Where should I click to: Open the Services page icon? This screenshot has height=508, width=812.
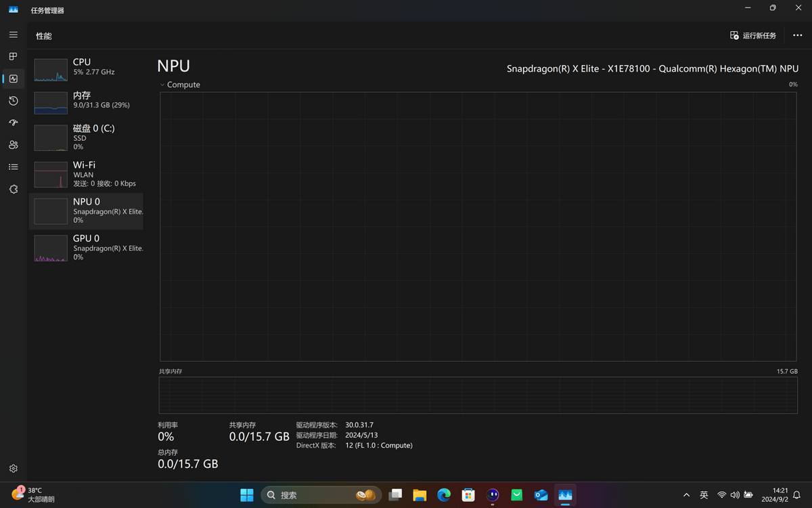coord(14,189)
